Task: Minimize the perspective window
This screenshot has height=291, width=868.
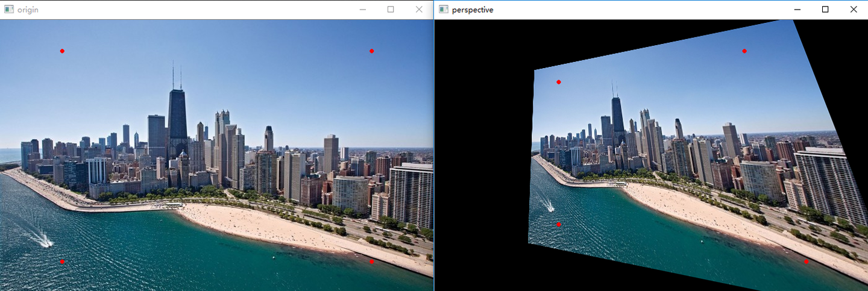Action: (x=797, y=10)
